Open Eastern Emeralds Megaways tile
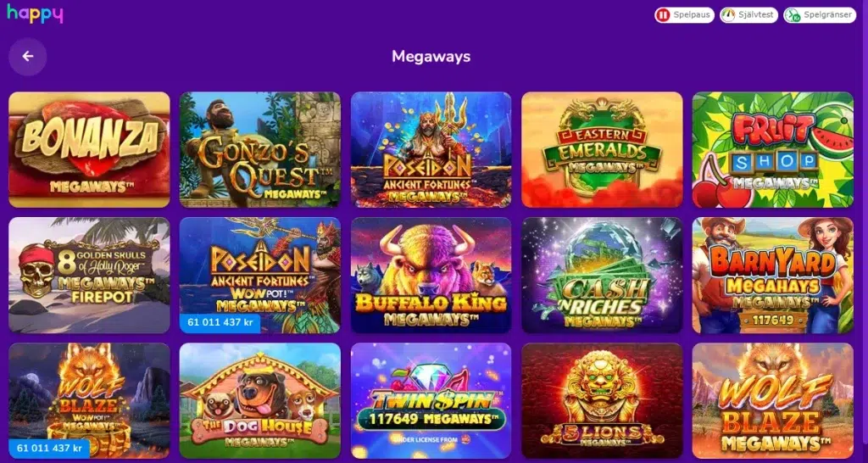The height and width of the screenshot is (463, 868). (602, 149)
